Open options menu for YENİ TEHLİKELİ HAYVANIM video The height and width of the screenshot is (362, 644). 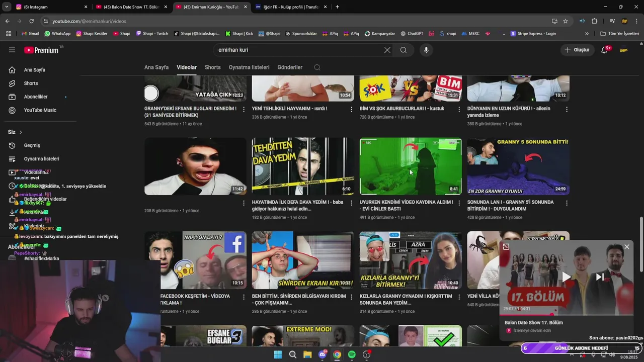tap(351, 109)
